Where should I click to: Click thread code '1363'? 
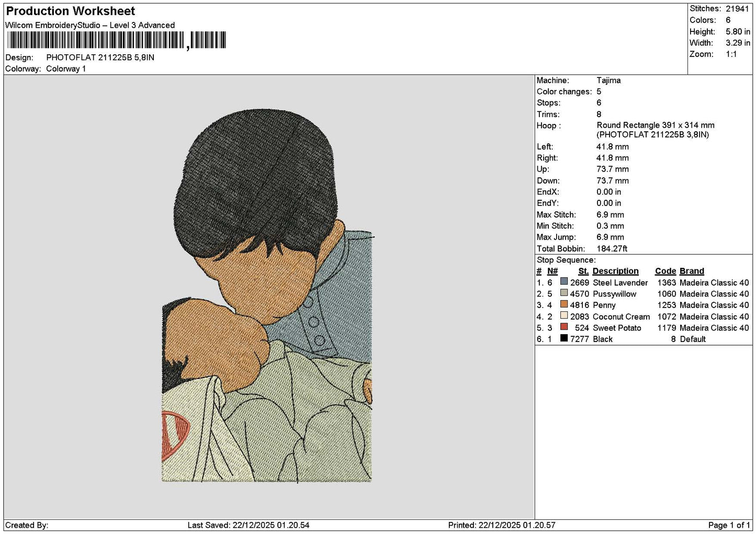667,283
